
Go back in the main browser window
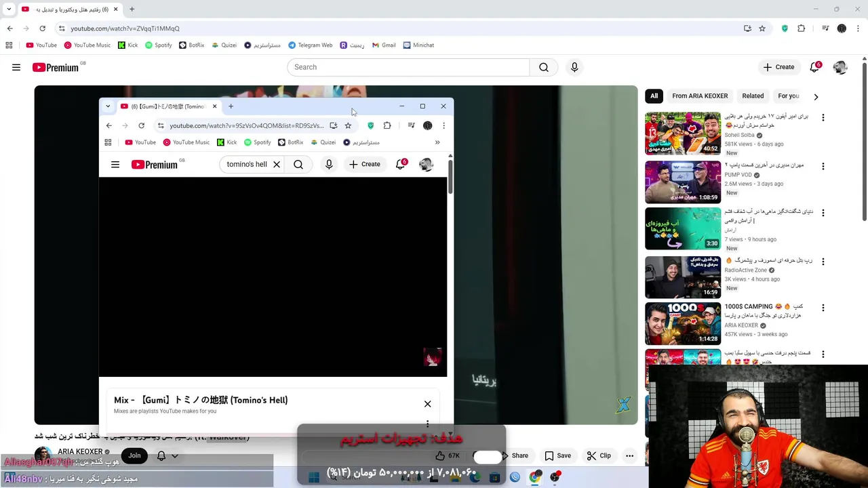9,28
